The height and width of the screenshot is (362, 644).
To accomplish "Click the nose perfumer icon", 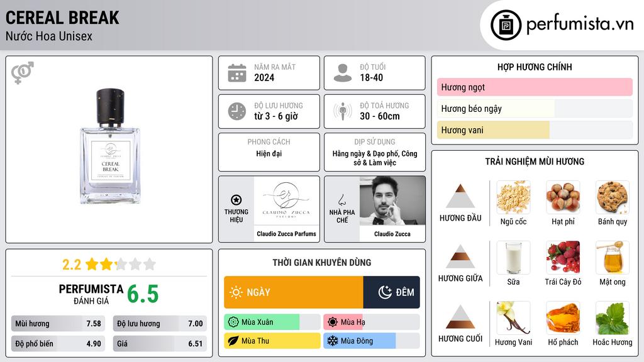I will [341, 200].
